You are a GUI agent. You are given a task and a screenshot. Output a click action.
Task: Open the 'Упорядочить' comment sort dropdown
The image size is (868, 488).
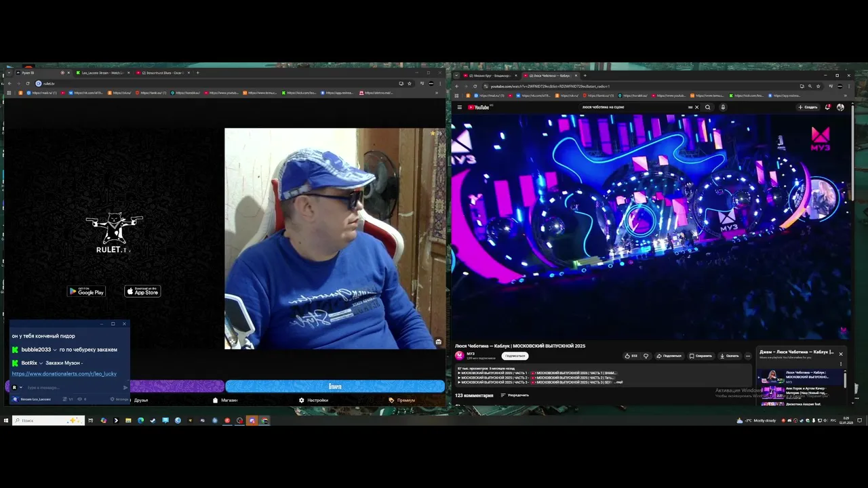click(x=515, y=395)
